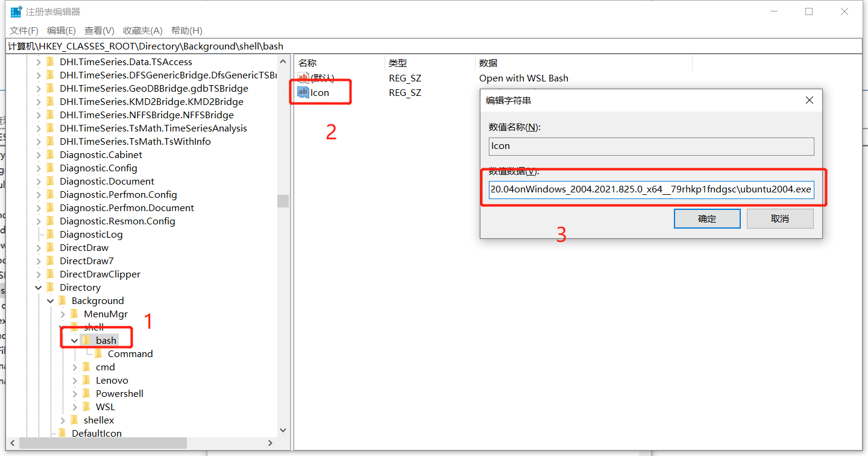The image size is (868, 456).
Task: Click the Powershell folder icon
Action: [86, 393]
